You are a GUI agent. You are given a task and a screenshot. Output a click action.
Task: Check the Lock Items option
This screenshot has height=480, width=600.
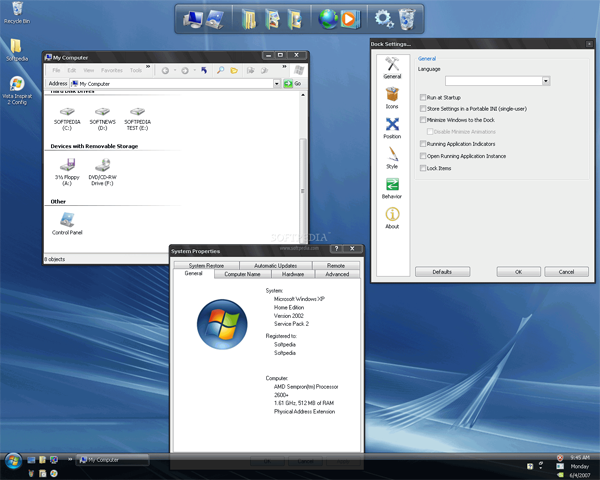point(424,168)
